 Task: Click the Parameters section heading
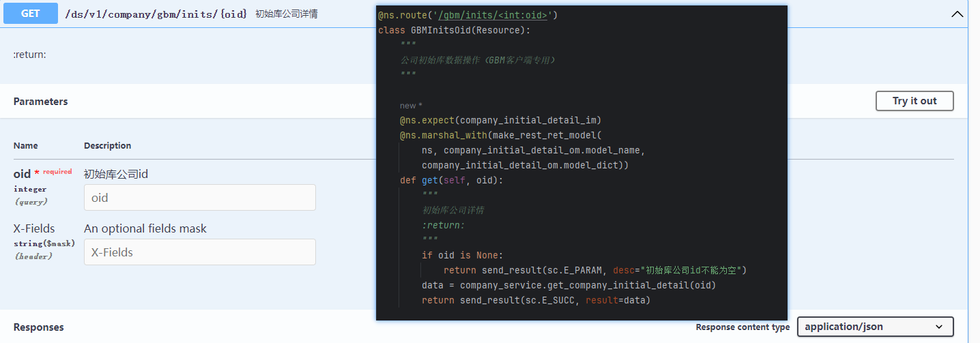(40, 102)
